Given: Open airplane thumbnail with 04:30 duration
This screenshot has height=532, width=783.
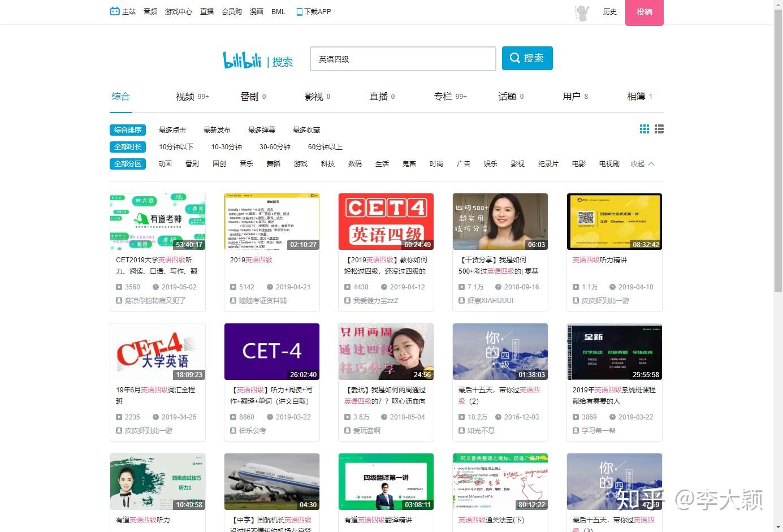Looking at the screenshot, I should [272, 482].
